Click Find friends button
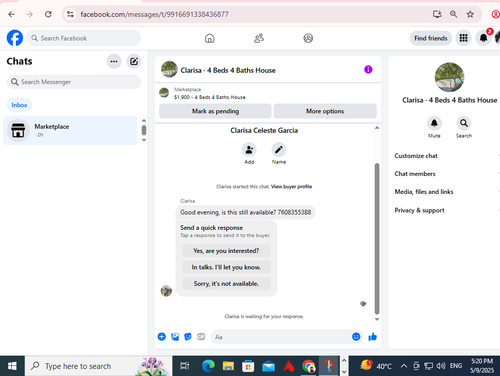Image resolution: width=500 pixels, height=376 pixels. coord(431,38)
